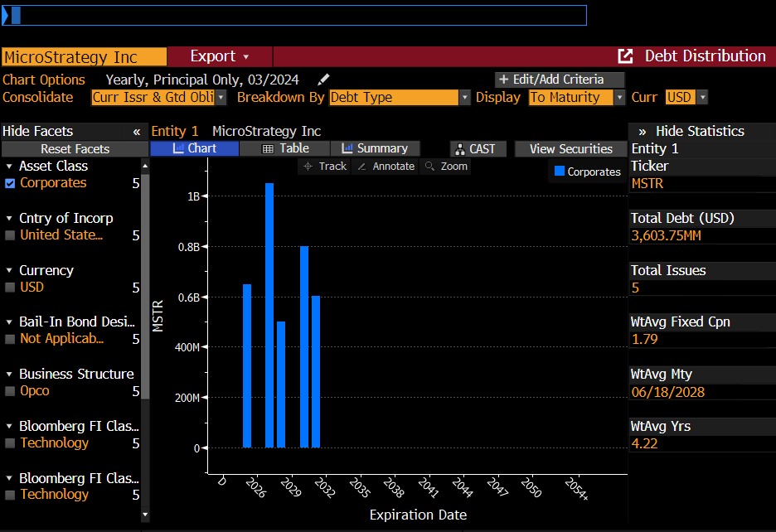Open the Export dropdown menu
Screen dimensions: 776x532
pyautogui.click(x=220, y=56)
